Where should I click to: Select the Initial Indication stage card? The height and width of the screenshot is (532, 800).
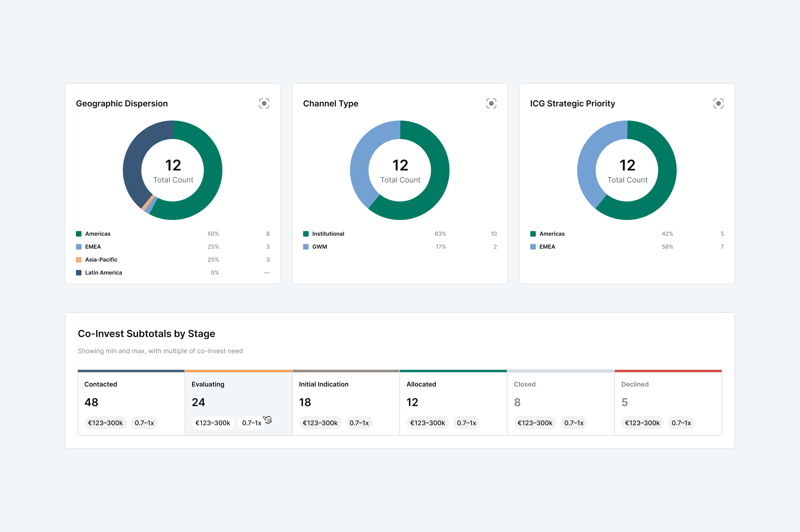pyautogui.click(x=346, y=403)
